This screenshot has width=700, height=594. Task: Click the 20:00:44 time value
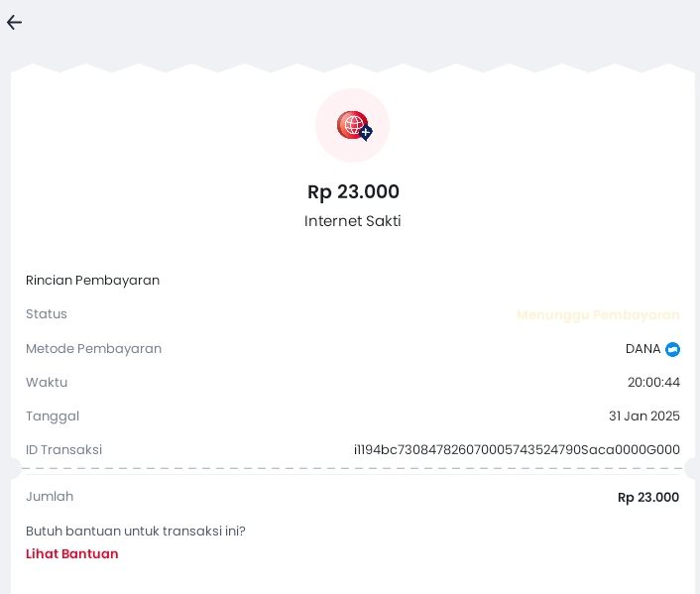[x=653, y=383]
